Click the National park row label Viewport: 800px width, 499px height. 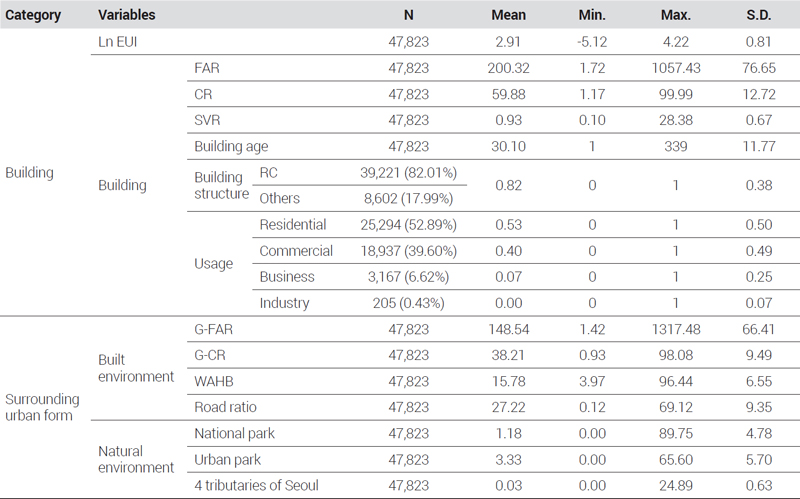tap(234, 433)
